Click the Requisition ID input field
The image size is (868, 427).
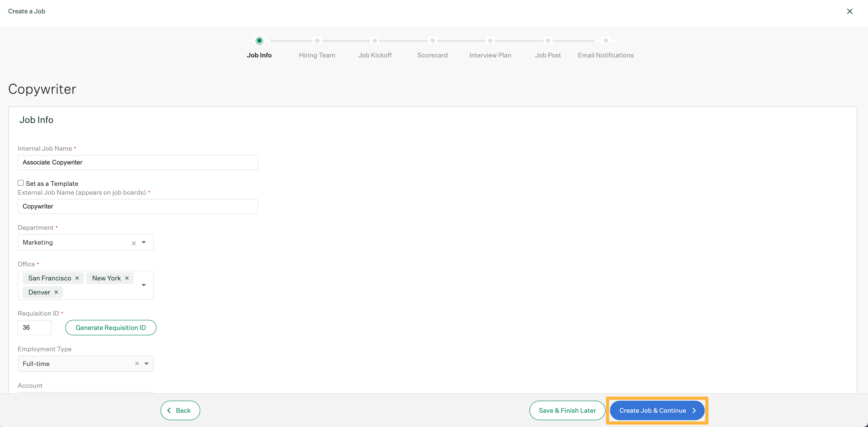[34, 327]
